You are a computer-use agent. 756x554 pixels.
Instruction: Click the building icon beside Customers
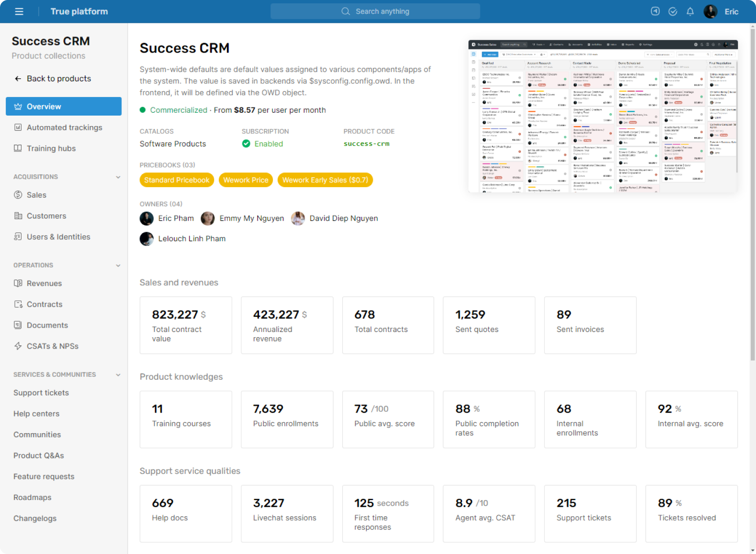coord(18,216)
